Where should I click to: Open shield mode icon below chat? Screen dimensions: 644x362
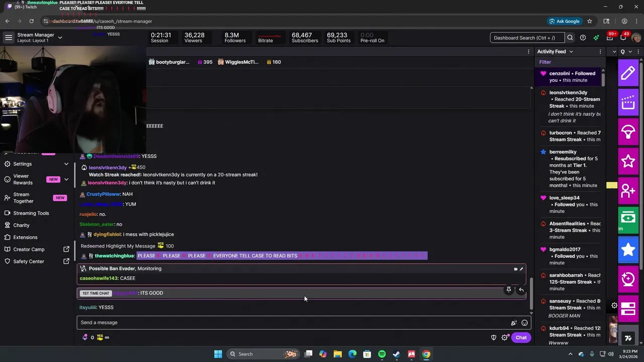494,337
